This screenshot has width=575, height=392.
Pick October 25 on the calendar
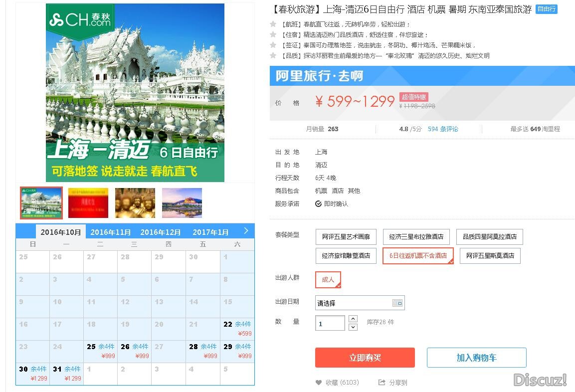tap(100, 351)
